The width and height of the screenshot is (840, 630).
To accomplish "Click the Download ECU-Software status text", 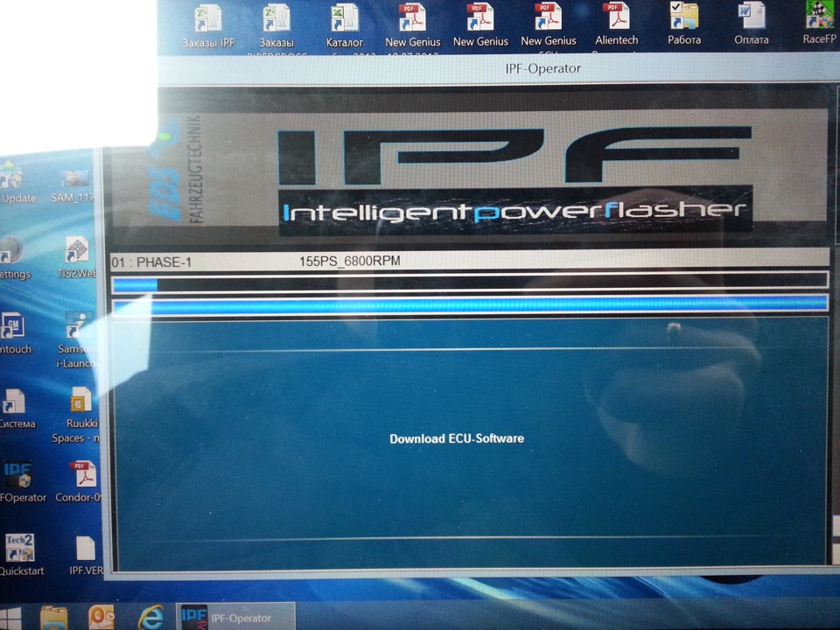I will pos(457,438).
